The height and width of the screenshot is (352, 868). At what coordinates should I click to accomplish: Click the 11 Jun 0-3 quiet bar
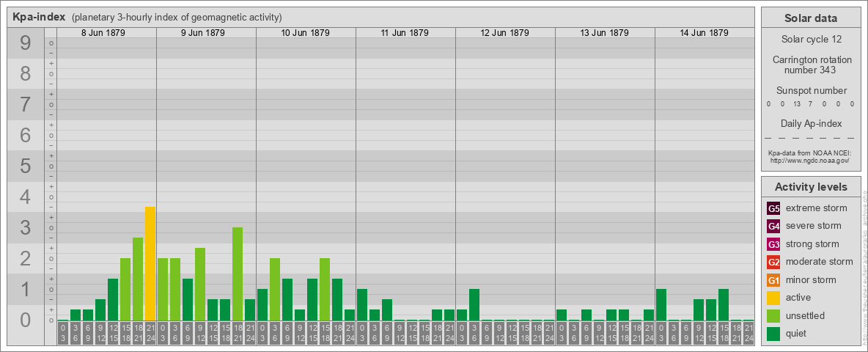click(362, 304)
